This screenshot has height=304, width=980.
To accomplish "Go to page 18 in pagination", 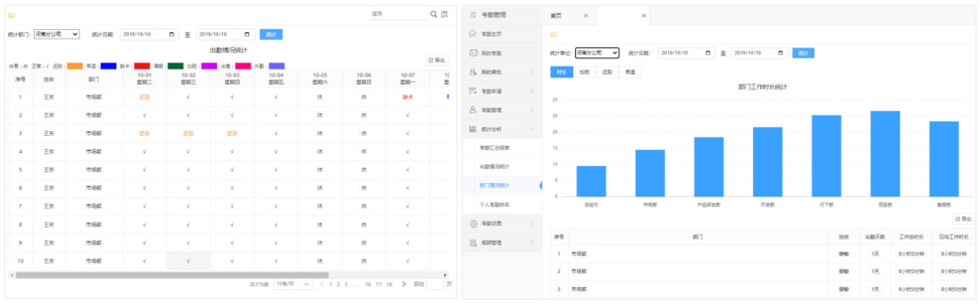I will 389,284.
